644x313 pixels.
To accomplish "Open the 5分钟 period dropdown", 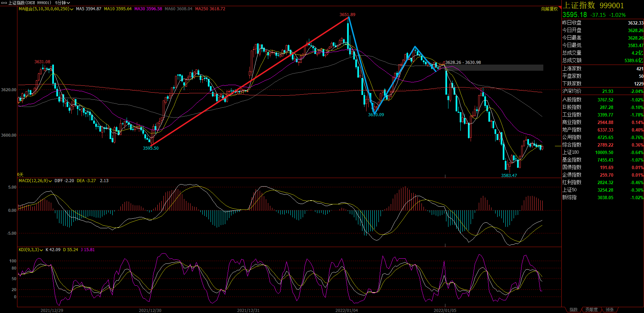I will (x=62, y=3).
